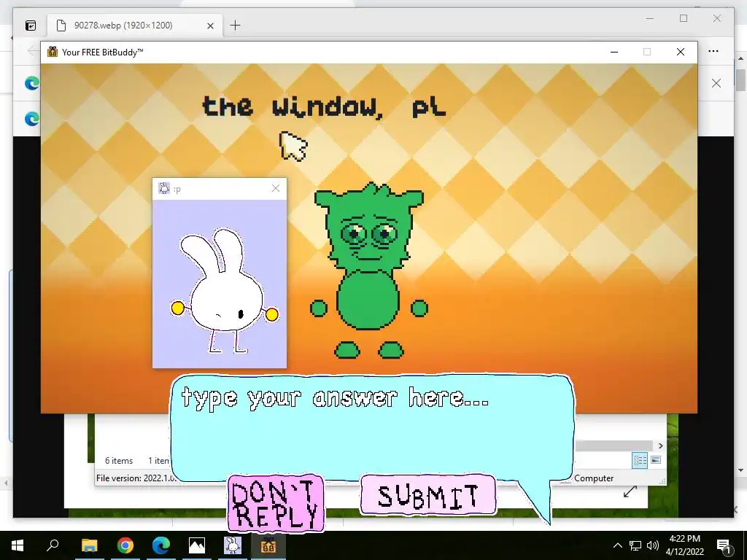Click the X button beside the browser scrollbar
Viewport: 747px width, 560px height.
pyautogui.click(x=716, y=83)
